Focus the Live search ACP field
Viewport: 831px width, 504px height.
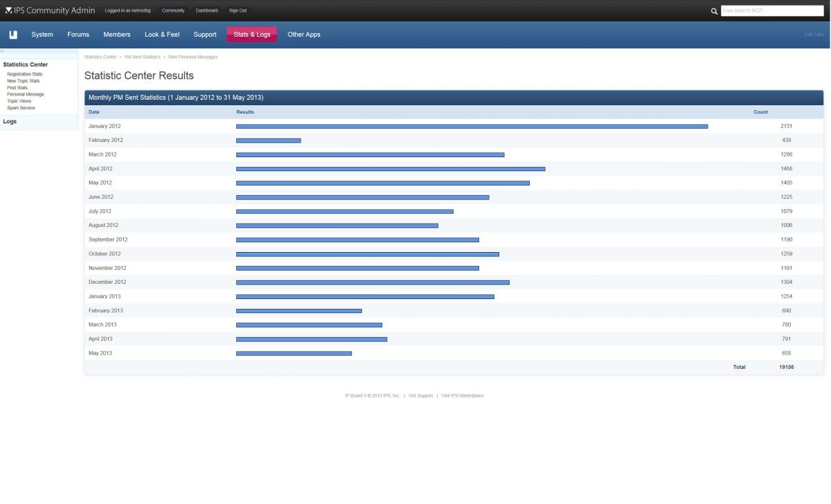[x=772, y=11]
